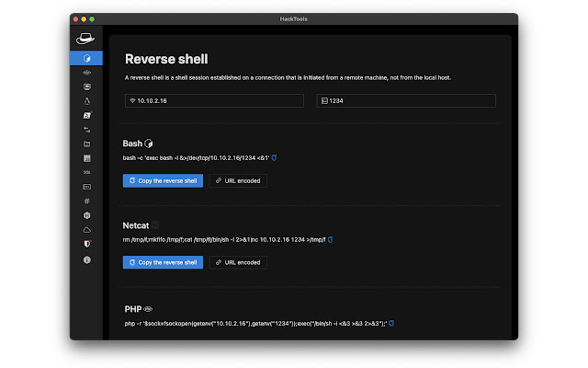Click URL encoded button under Bash
This screenshot has height=368, width=588.
coord(238,180)
